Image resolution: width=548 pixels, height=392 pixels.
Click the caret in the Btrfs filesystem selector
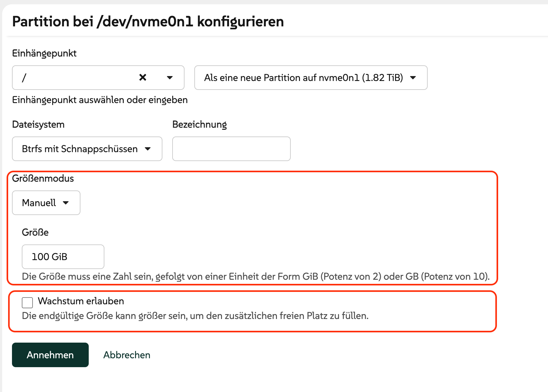click(148, 149)
